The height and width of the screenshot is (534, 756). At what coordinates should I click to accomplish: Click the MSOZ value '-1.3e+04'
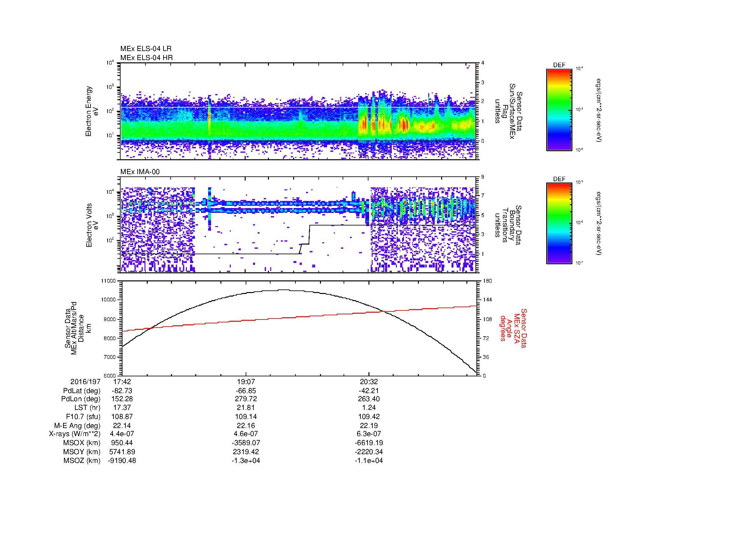(x=246, y=461)
